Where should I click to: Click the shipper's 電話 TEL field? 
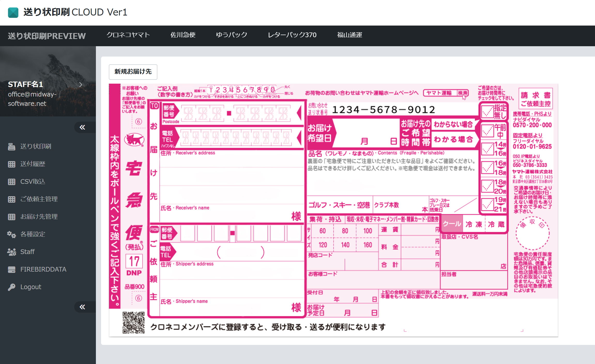pyautogui.click(x=240, y=252)
